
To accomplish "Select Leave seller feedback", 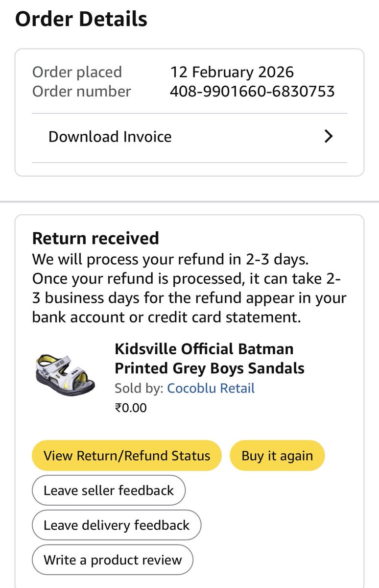I will coord(109,490).
